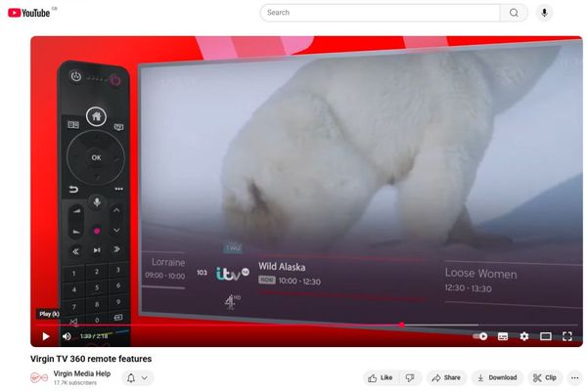Enter full screen mode
Image resolution: width=587 pixels, height=392 pixels.
(x=568, y=336)
